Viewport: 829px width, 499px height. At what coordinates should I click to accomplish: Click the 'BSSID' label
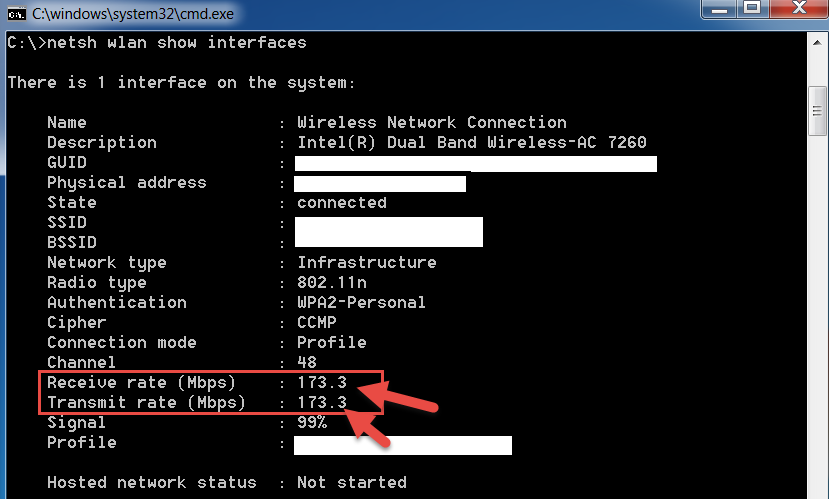pyautogui.click(x=72, y=243)
